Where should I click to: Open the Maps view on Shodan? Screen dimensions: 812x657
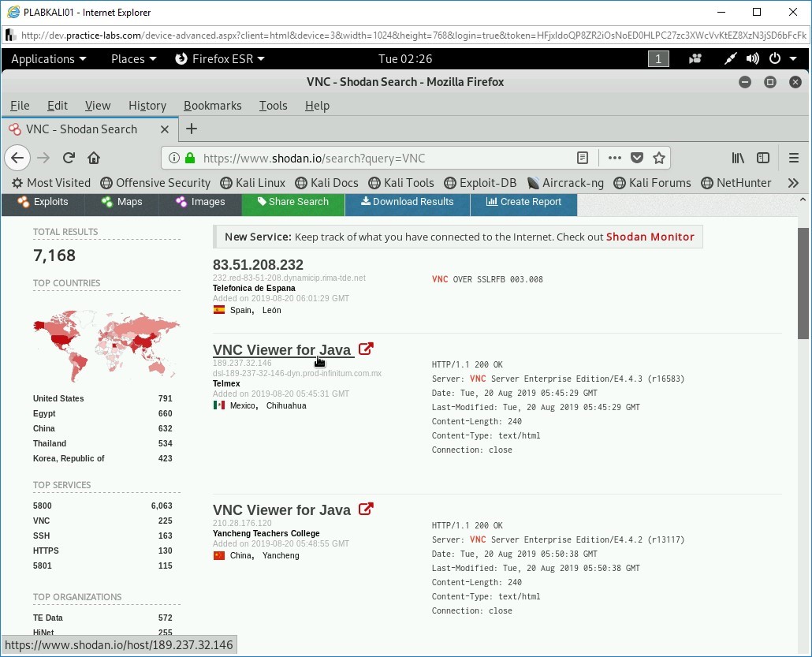(x=121, y=202)
